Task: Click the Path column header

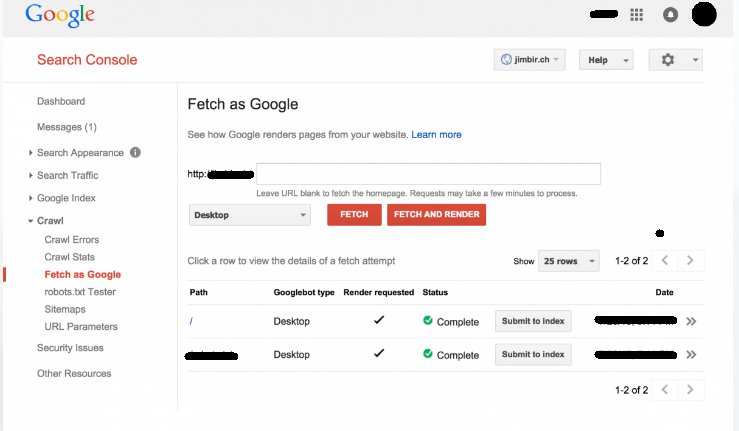Action: pyautogui.click(x=198, y=292)
